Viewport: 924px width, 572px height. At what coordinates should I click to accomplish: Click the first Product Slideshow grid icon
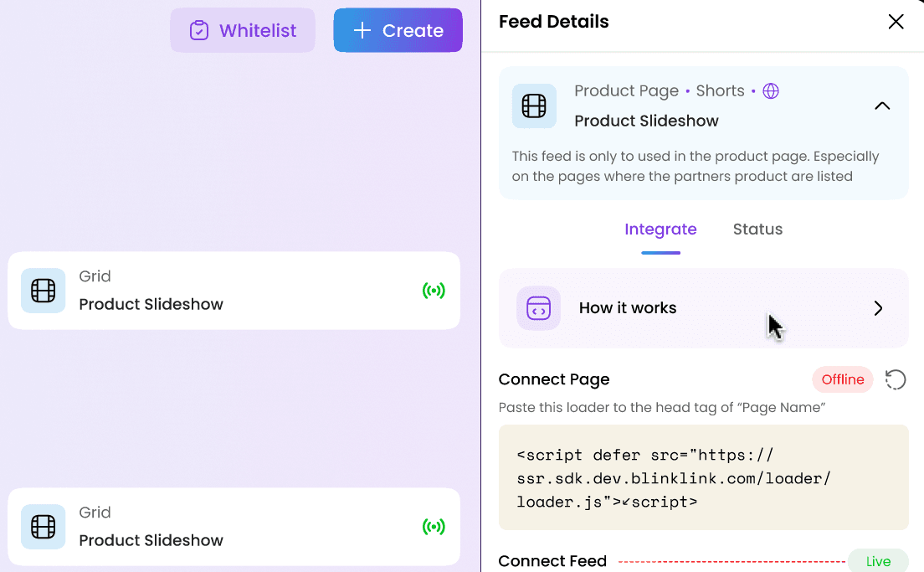click(43, 290)
